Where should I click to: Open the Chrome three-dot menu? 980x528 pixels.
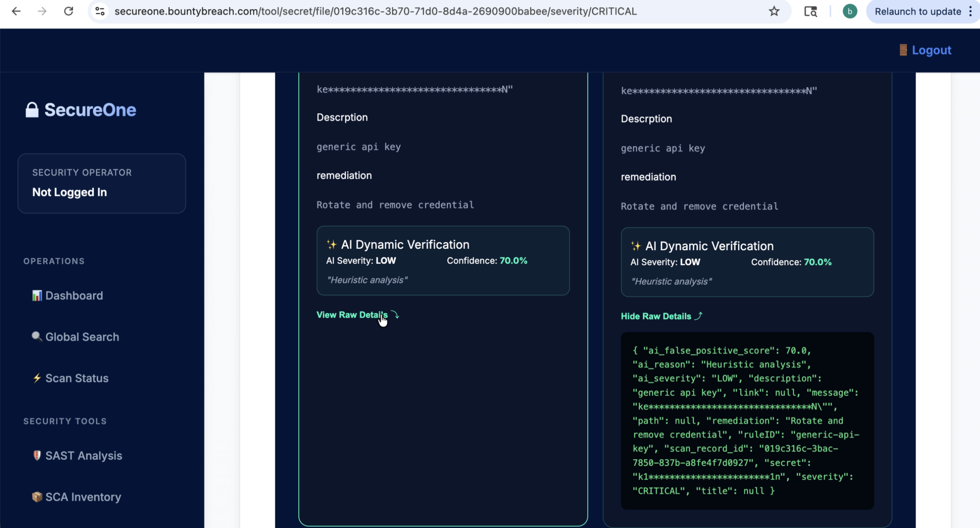tap(970, 11)
